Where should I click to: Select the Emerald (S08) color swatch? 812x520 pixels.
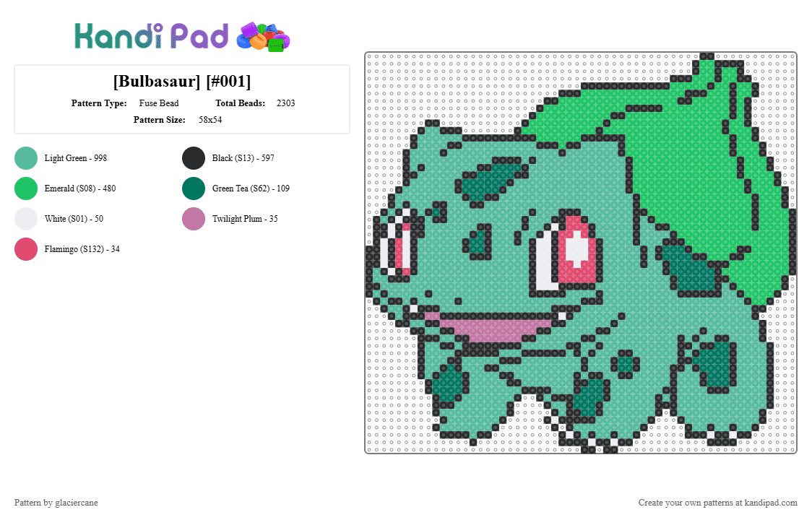click(26, 188)
